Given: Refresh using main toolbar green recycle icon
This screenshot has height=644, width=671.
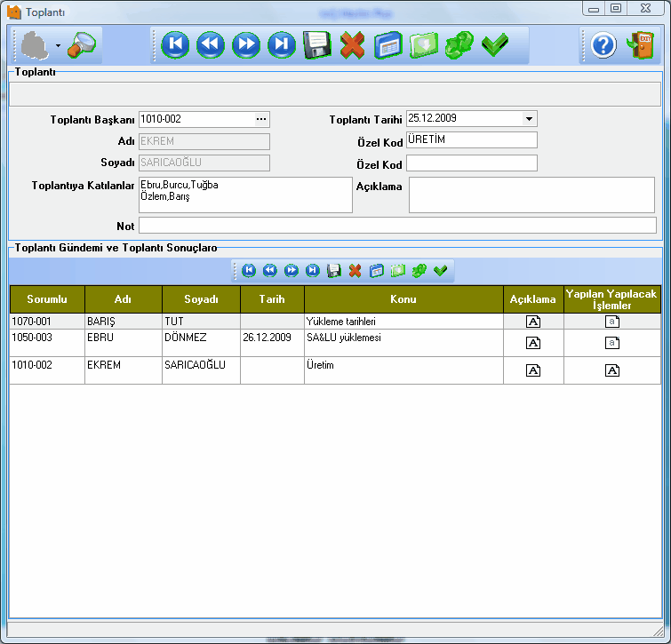Looking at the screenshot, I should click(459, 44).
